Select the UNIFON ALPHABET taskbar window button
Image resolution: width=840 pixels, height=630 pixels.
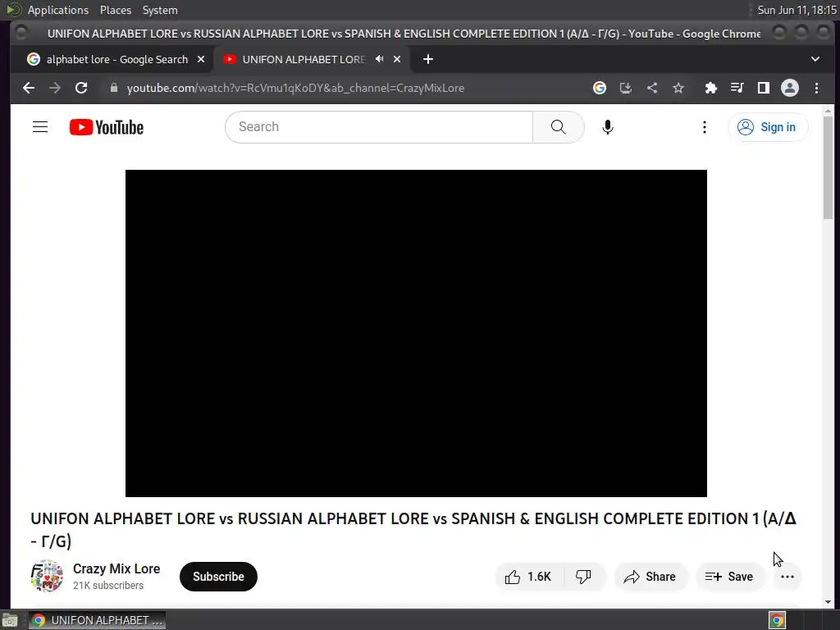(97, 620)
